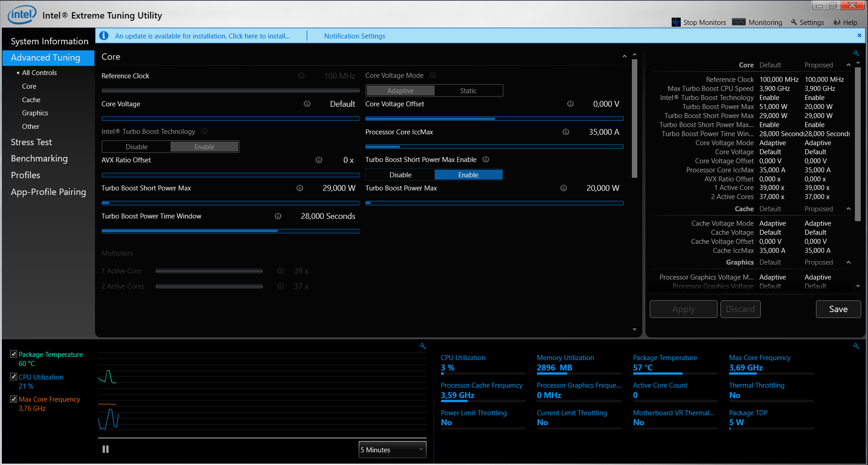
Task: Adjust Turbo Boost Short Power Max slider
Action: 231,203
